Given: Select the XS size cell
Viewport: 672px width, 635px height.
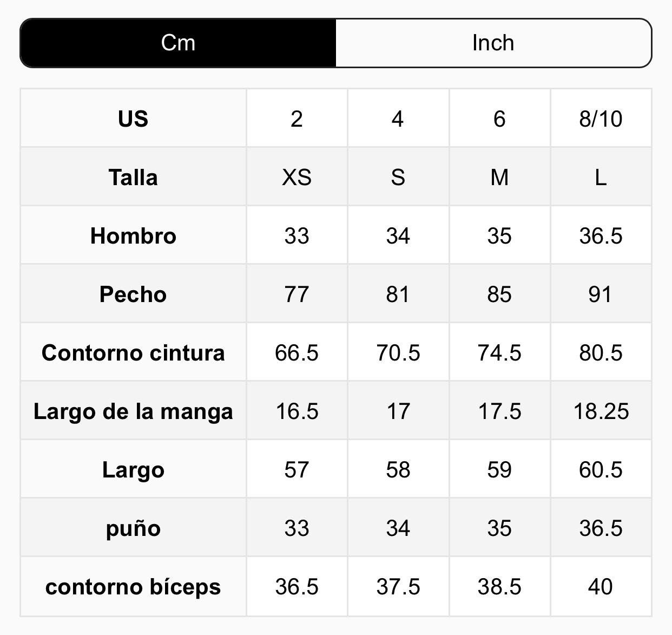Looking at the screenshot, I should [297, 177].
